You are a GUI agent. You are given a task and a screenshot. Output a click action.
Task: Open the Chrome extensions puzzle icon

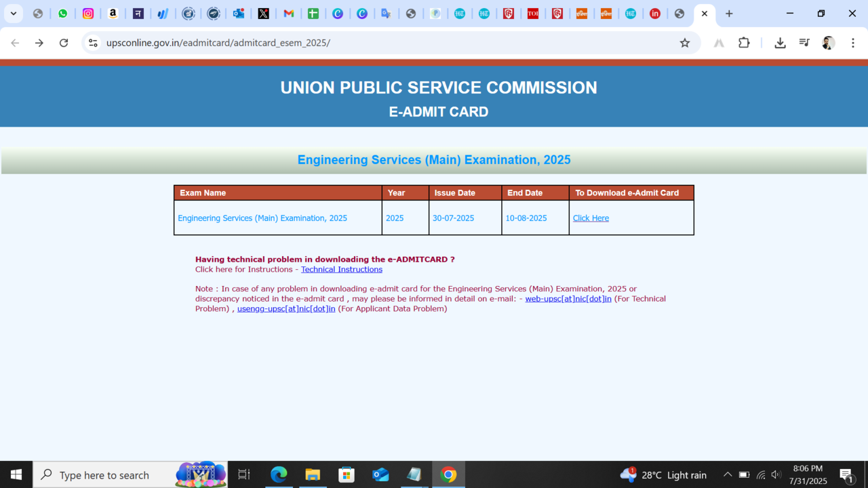pyautogui.click(x=744, y=43)
